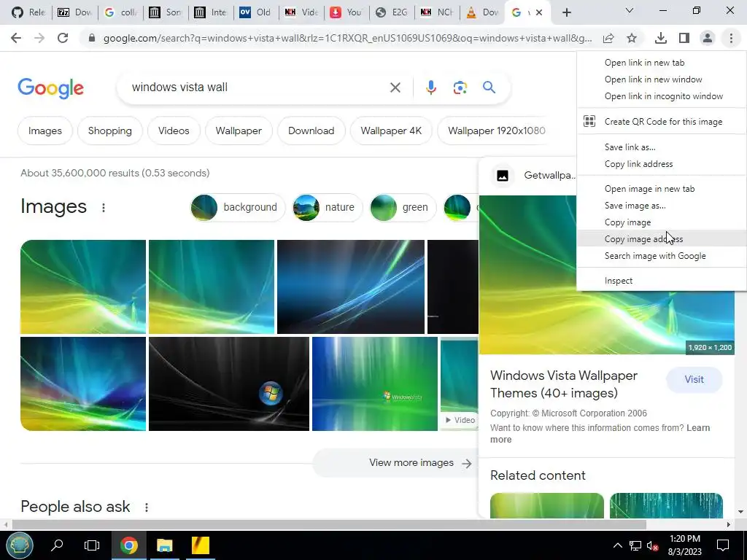Screen dimensions: 747x560
Task: Search by image with Google Lens icon
Action: [x=460, y=87]
